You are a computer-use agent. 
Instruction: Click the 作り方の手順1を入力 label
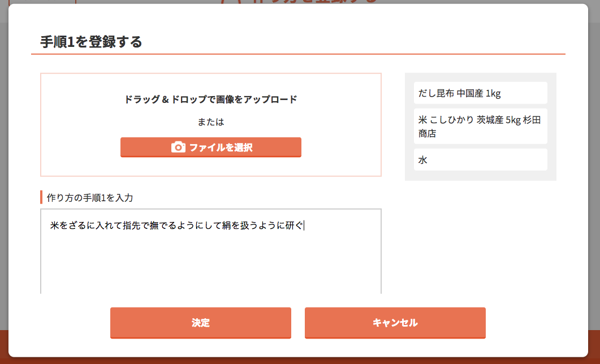(x=89, y=198)
